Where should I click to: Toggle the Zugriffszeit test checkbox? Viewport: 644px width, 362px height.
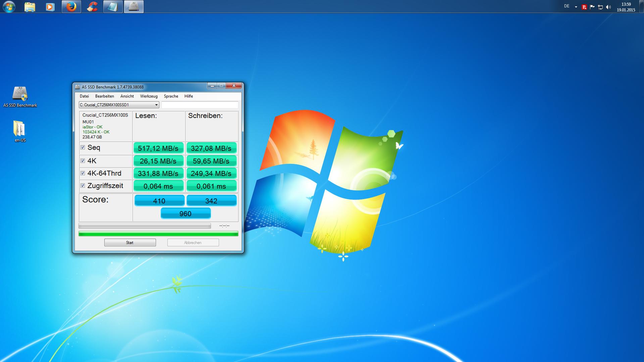tap(83, 186)
